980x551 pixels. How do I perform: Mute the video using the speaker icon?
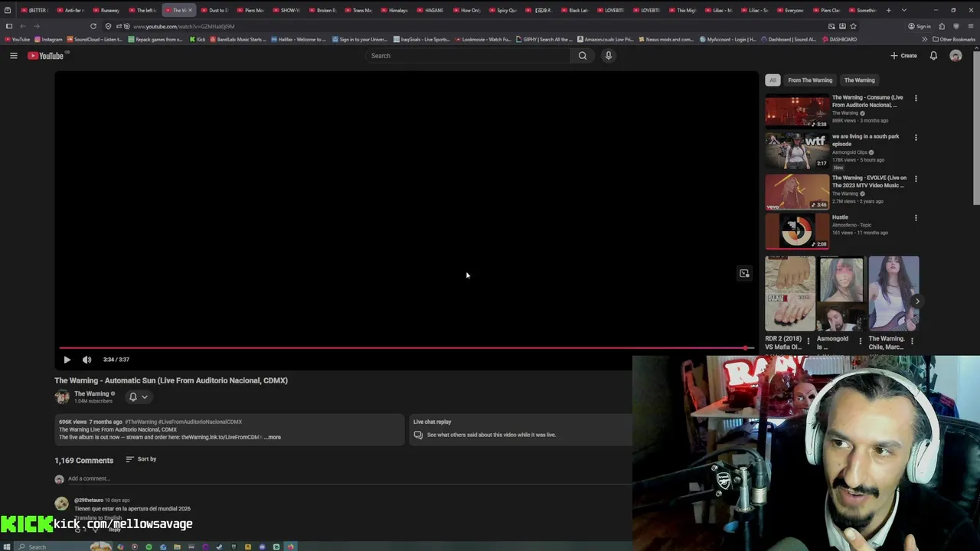87,360
